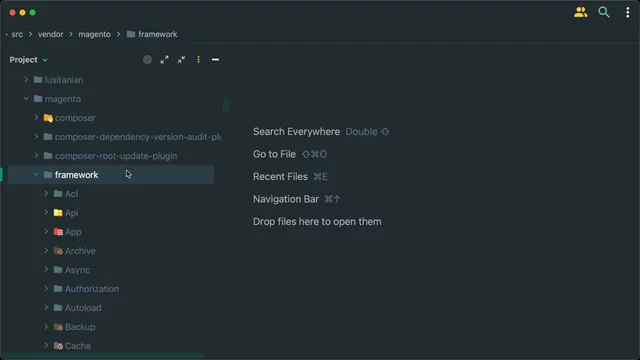
Task: Click App folder icon
Action: pos(58,232)
